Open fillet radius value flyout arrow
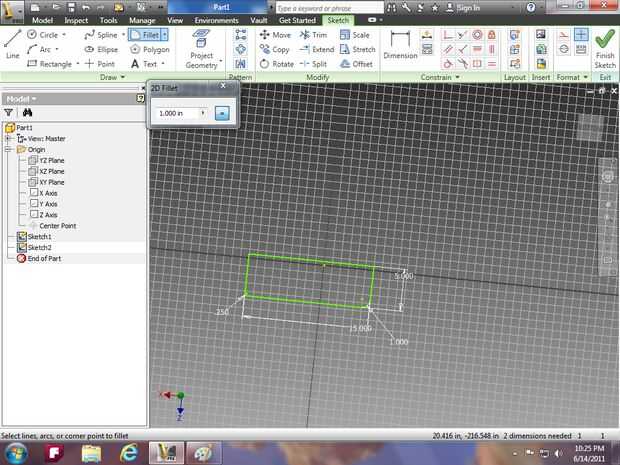 point(203,113)
